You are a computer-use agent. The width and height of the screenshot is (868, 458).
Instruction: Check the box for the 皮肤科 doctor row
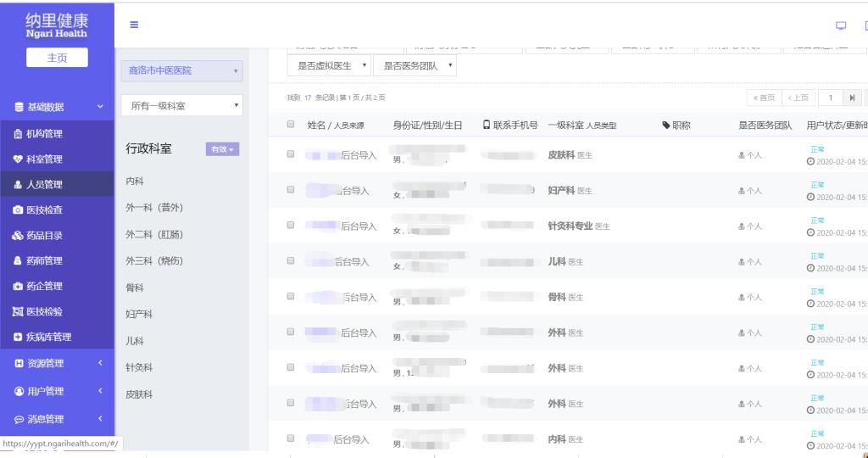point(291,155)
